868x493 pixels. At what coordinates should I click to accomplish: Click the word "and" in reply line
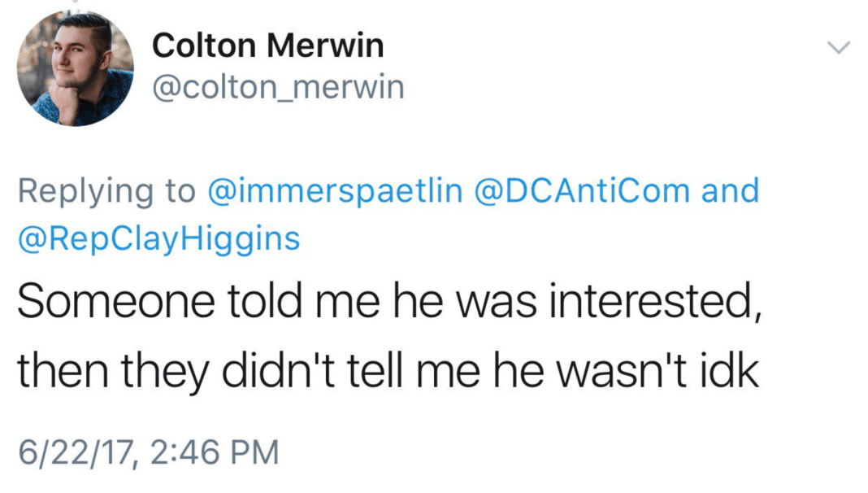point(730,191)
